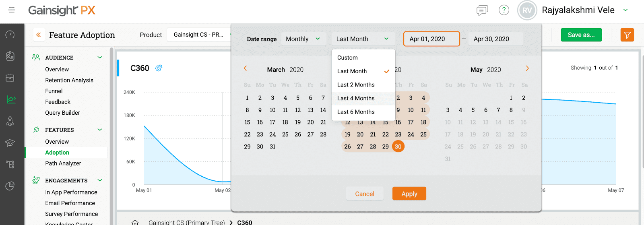The height and width of the screenshot is (225, 644).
Task: Cancel the date range selection
Action: [364, 194]
